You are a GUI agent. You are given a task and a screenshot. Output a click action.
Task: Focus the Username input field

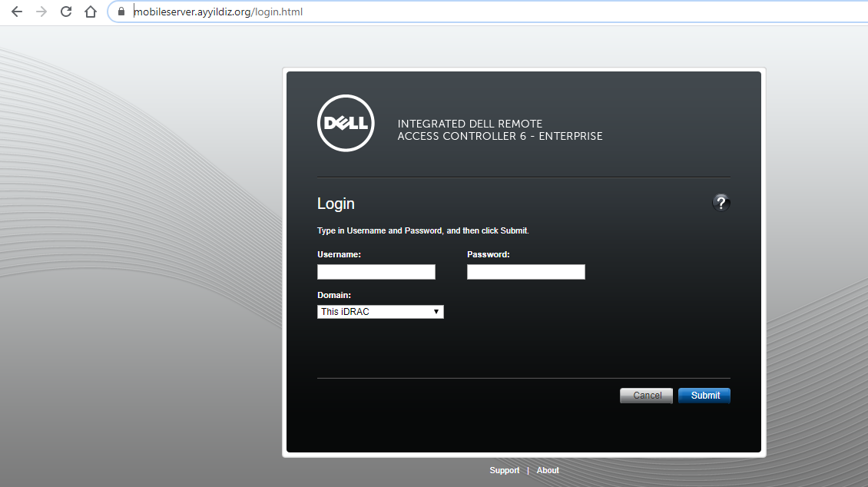coord(376,272)
